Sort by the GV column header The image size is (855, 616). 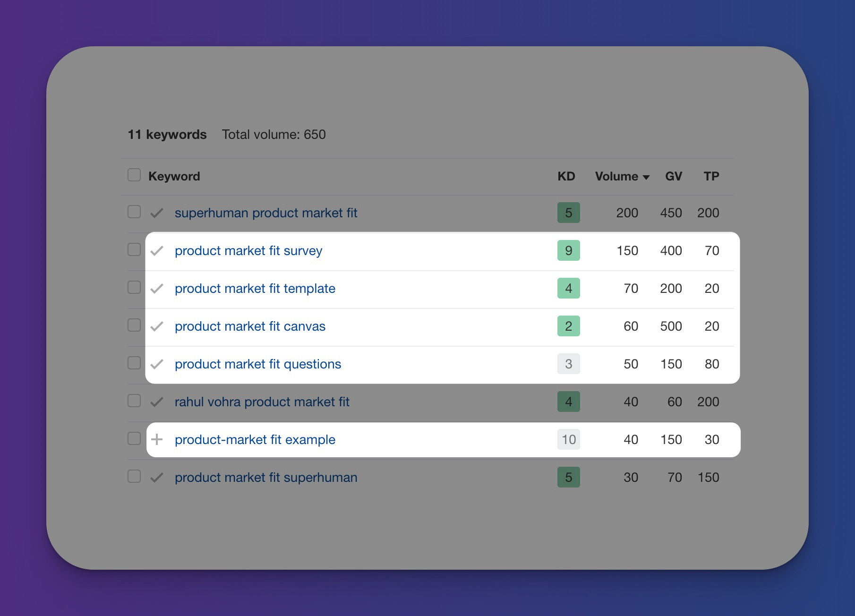pyautogui.click(x=674, y=176)
